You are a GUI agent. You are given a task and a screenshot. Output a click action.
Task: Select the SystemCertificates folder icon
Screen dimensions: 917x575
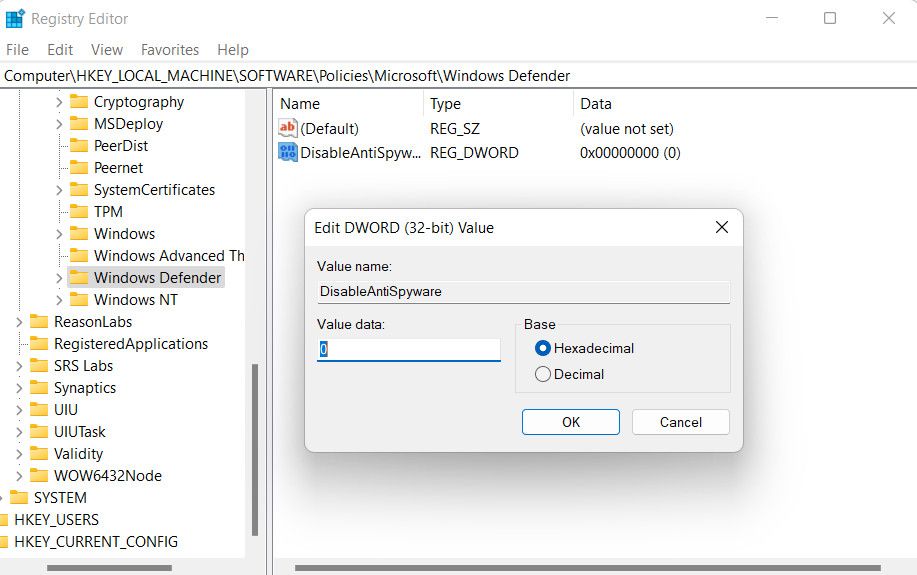[x=78, y=190]
